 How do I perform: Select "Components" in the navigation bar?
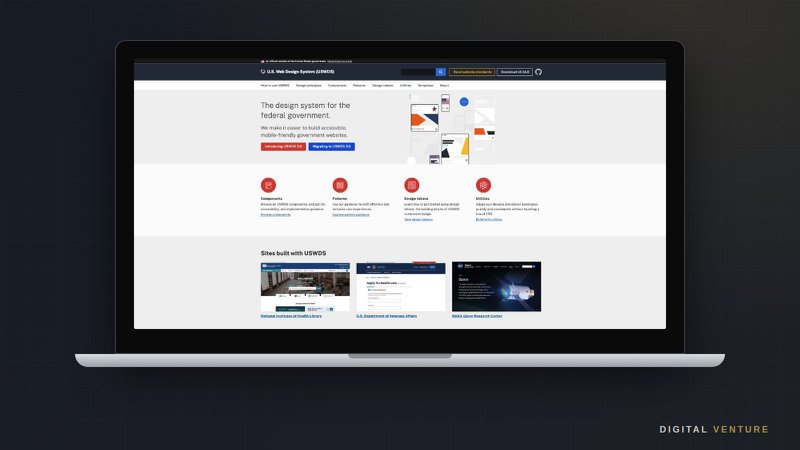point(337,85)
